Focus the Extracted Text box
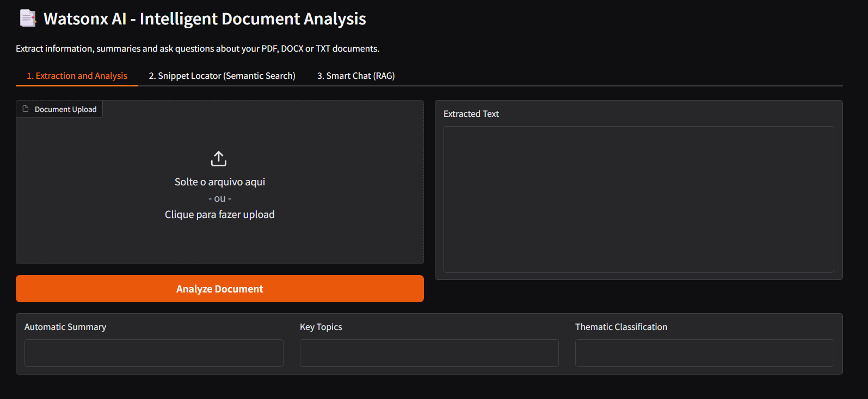The width and height of the screenshot is (868, 399). [639, 199]
